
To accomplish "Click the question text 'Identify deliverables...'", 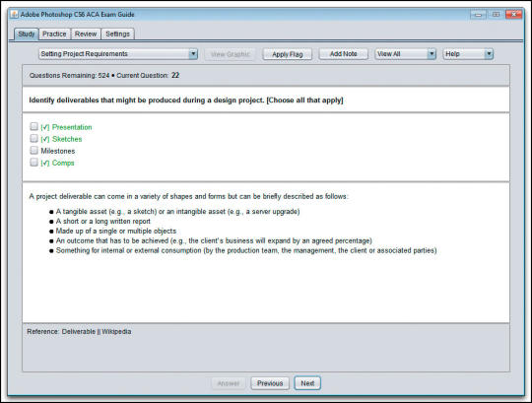I will point(186,101).
